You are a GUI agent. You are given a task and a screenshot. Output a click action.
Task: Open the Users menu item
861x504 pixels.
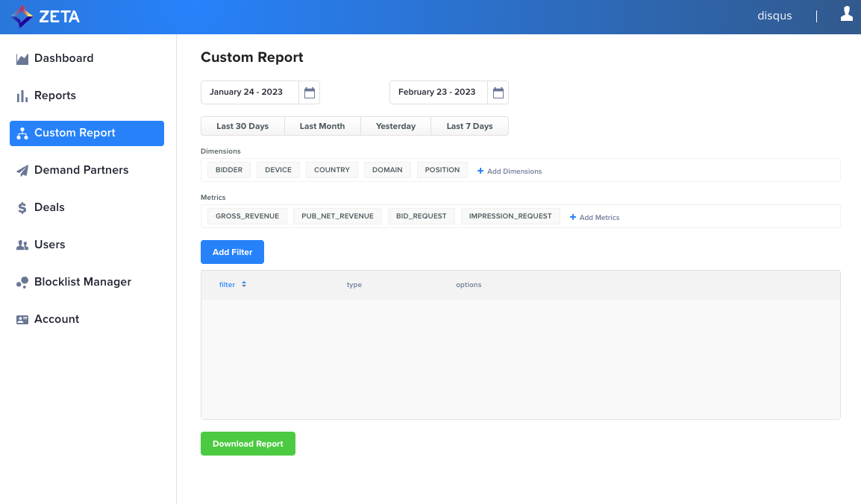click(49, 245)
